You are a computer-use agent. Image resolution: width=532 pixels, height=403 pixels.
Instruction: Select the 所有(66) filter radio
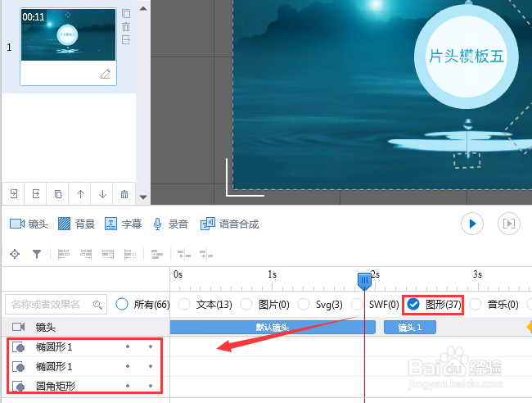122,304
